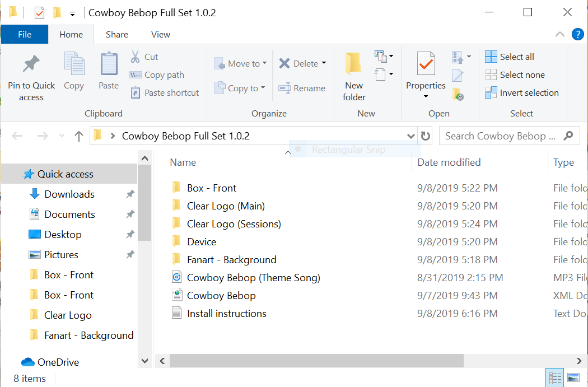This screenshot has height=387, width=588.
Task: Switch to the View tab
Action: click(160, 35)
